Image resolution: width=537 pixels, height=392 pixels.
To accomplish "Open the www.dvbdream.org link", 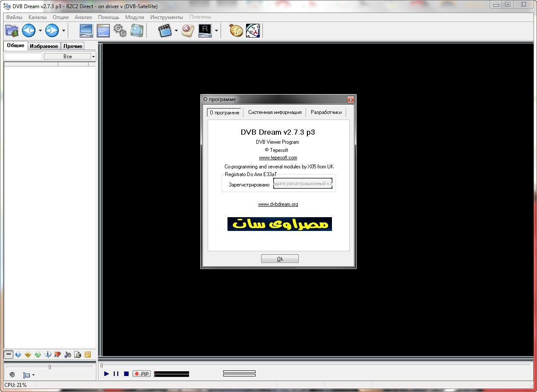I will pyautogui.click(x=278, y=204).
